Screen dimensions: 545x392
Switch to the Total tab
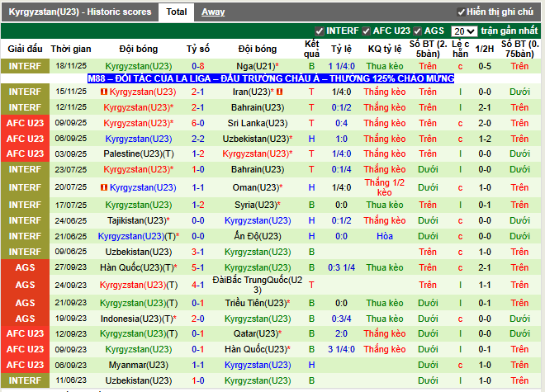point(177,12)
